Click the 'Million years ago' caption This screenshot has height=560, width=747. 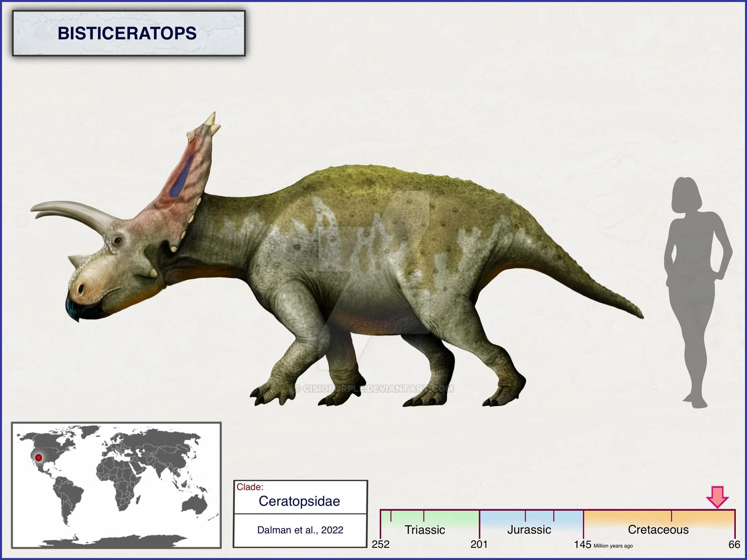point(613,546)
